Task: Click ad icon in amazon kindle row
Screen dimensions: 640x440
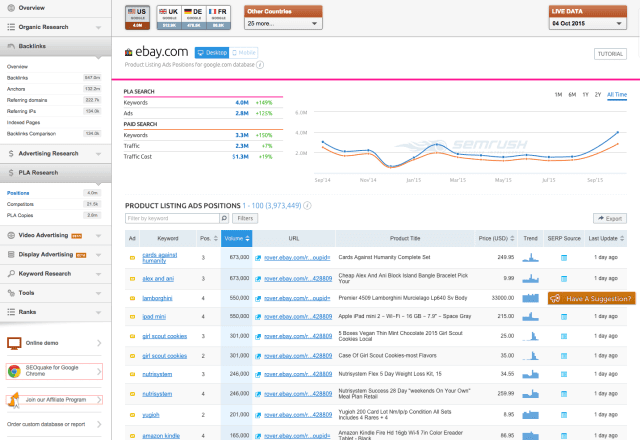Action: click(x=132, y=436)
